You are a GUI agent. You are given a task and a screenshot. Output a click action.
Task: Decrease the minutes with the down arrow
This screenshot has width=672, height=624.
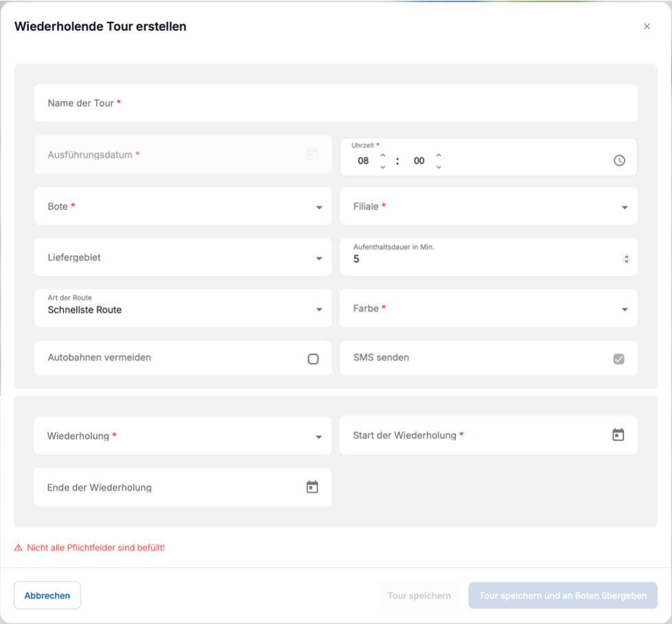438,167
